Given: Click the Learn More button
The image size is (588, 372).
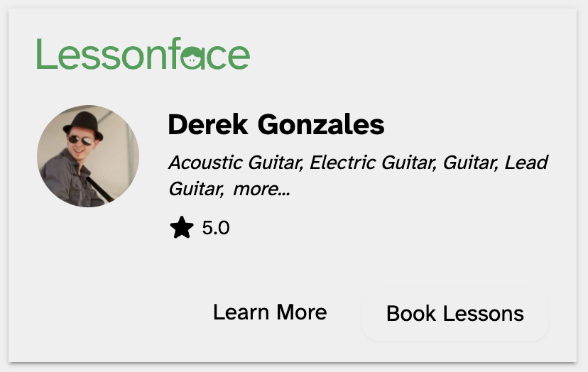Looking at the screenshot, I should pos(270,312).
